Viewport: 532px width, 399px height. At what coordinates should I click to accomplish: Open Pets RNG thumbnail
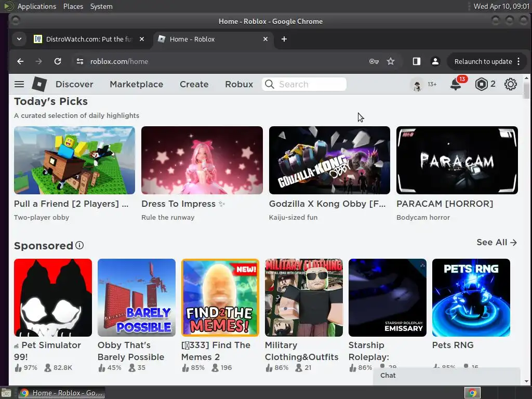pyautogui.click(x=471, y=298)
